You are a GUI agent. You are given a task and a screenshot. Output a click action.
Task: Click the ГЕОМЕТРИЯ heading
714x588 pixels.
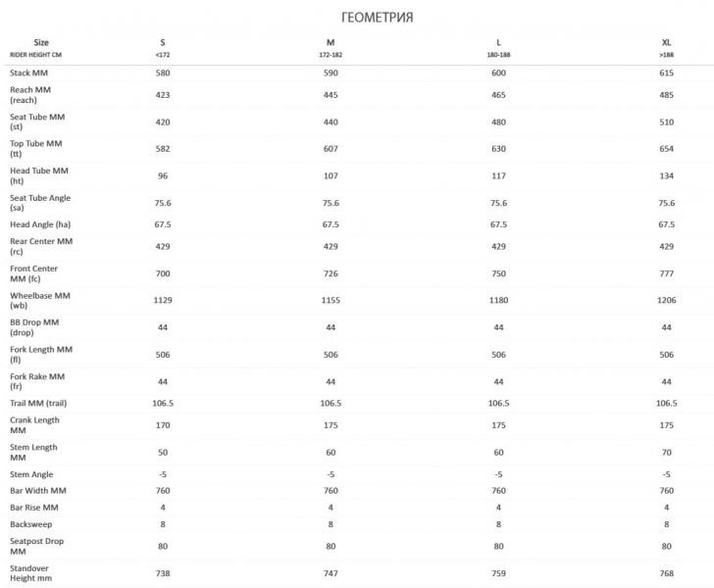[377, 18]
